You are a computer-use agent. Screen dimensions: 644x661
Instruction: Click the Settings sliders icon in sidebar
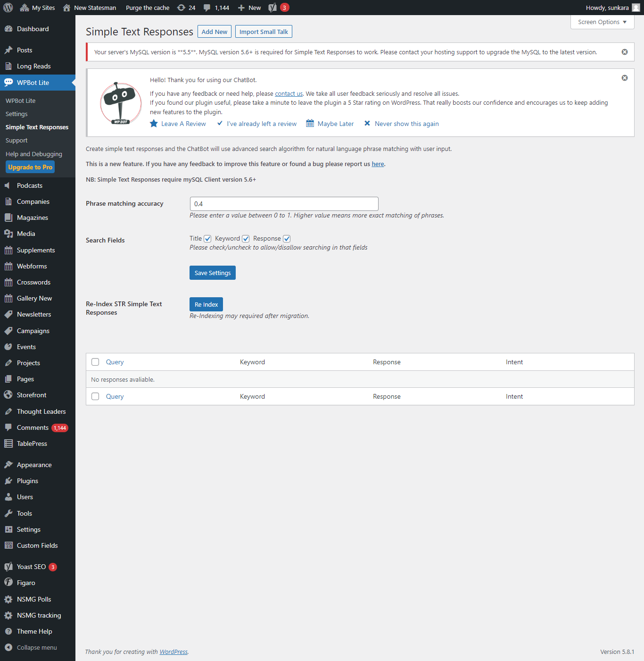point(8,529)
